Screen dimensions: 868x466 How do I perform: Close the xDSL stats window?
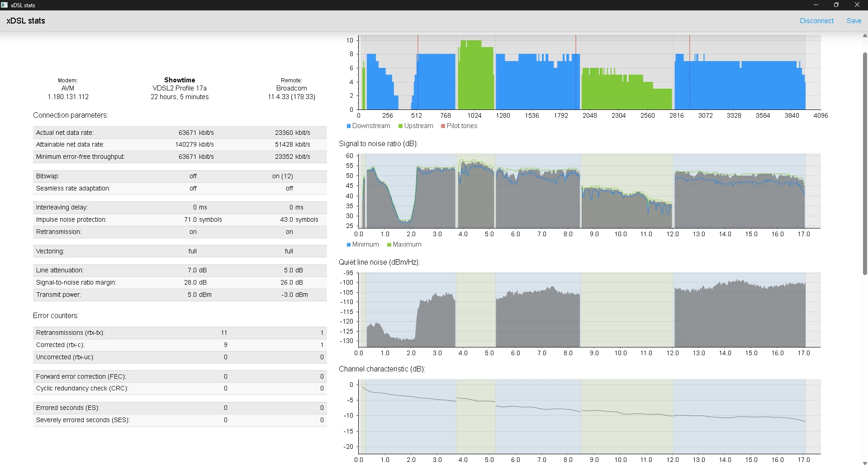(857, 5)
